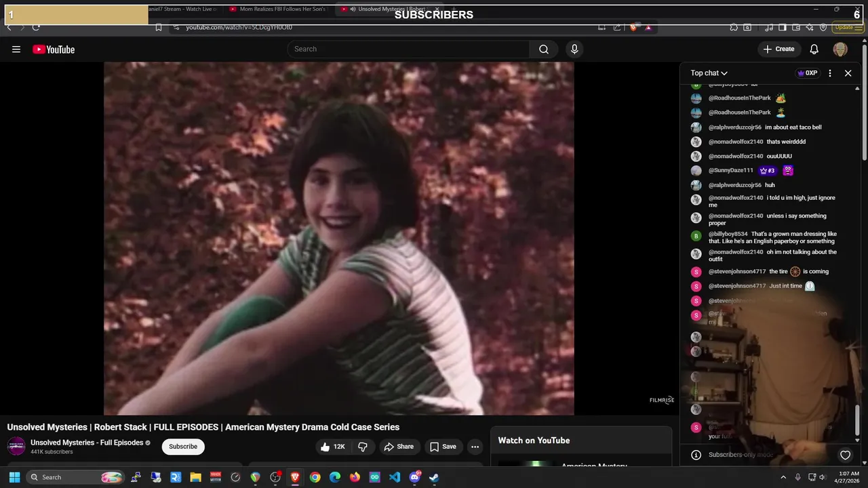The height and width of the screenshot is (488, 868).
Task: Switch to the Stream - Watch Live tab
Action: [183, 9]
